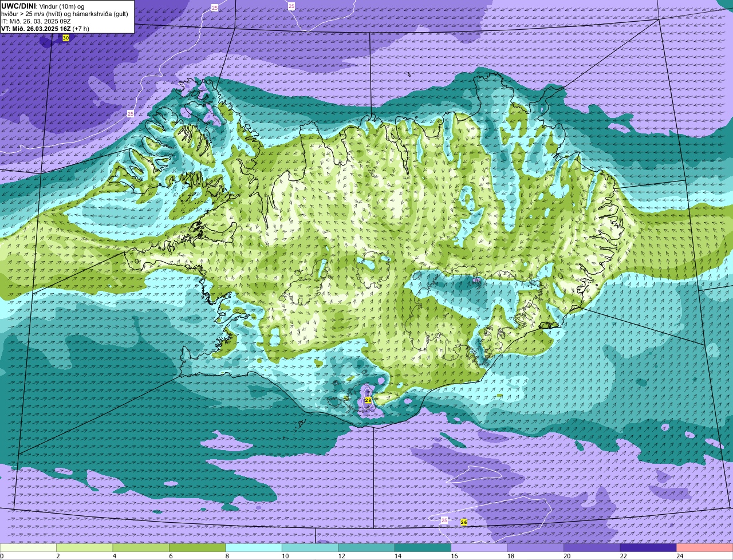Image resolution: width=733 pixels, height=560 pixels.
Task: Click the dark teal 14–16 legend swatch
Action: [423, 548]
